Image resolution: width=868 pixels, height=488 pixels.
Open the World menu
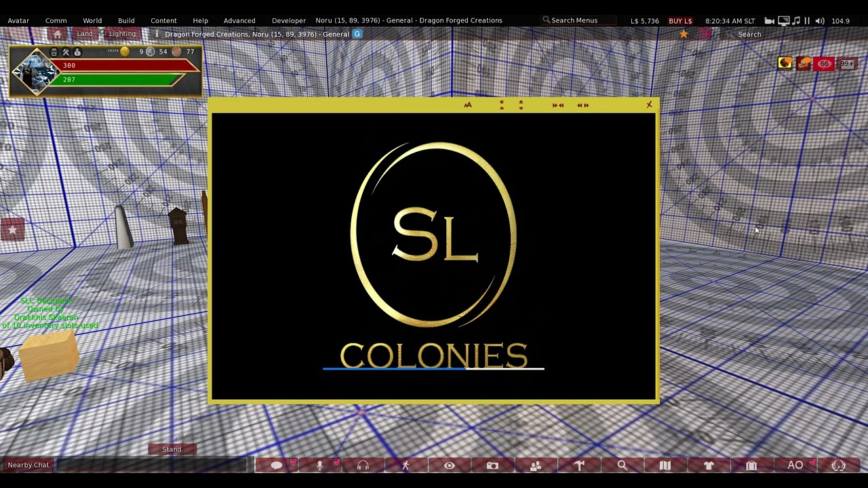(x=92, y=20)
